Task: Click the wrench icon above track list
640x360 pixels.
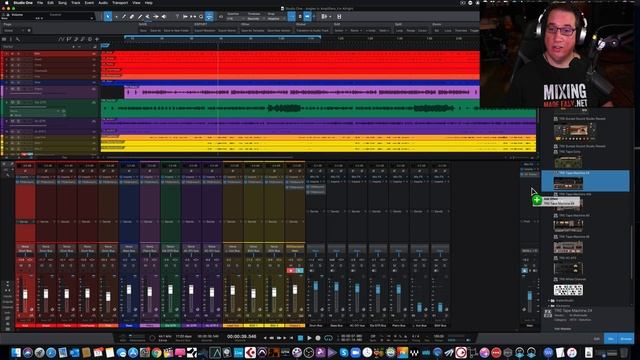Action: tap(18, 39)
